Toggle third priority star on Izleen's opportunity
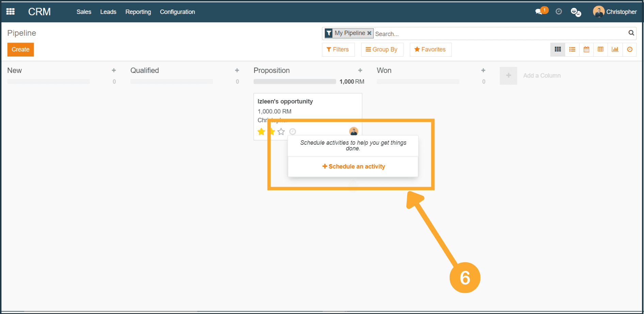This screenshot has height=314, width=644. tap(281, 132)
